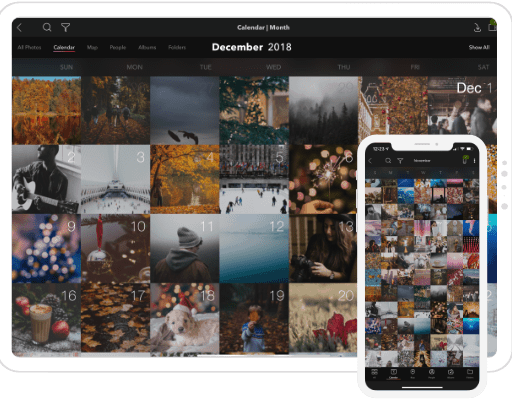The height and width of the screenshot is (399, 512).
Task: Open the day 13 woman with camera photo
Action: 323,248
